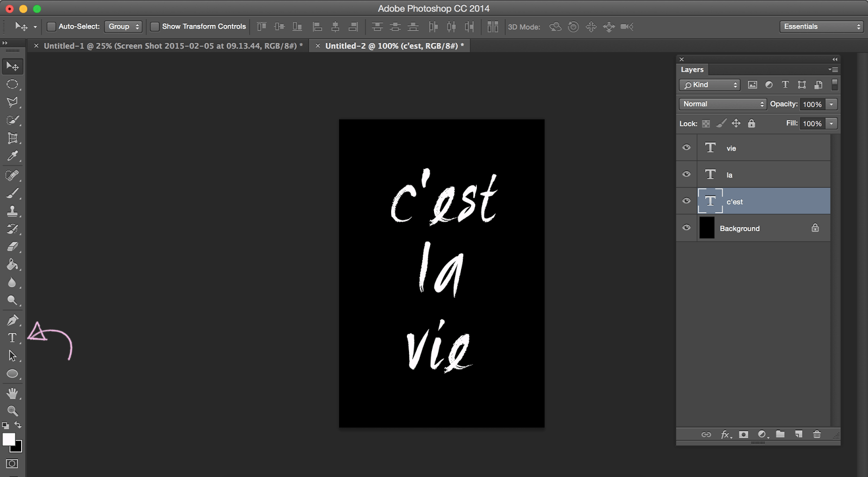Select the Crop tool
The width and height of the screenshot is (868, 477).
(x=12, y=138)
